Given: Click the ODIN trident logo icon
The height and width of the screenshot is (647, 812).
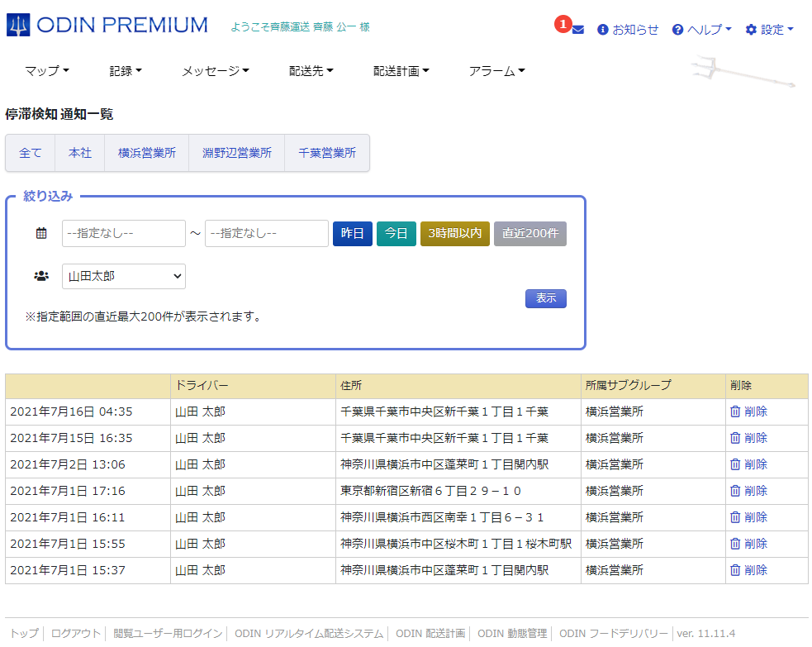Looking at the screenshot, I should coord(17,26).
